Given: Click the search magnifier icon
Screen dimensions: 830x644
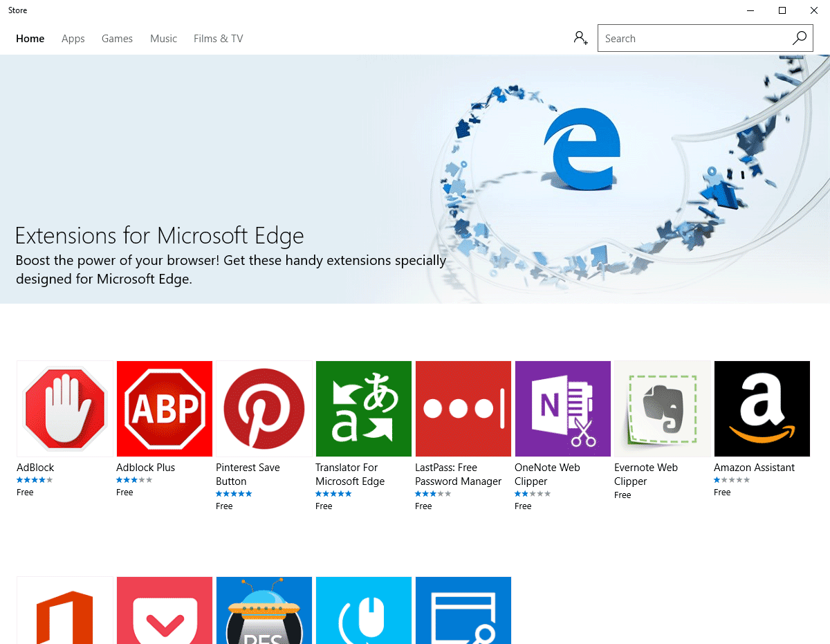Looking at the screenshot, I should (799, 38).
